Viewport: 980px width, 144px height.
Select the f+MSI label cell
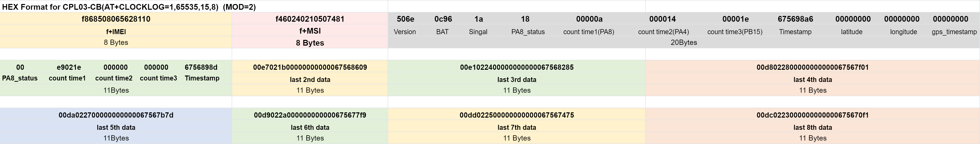tap(310, 31)
